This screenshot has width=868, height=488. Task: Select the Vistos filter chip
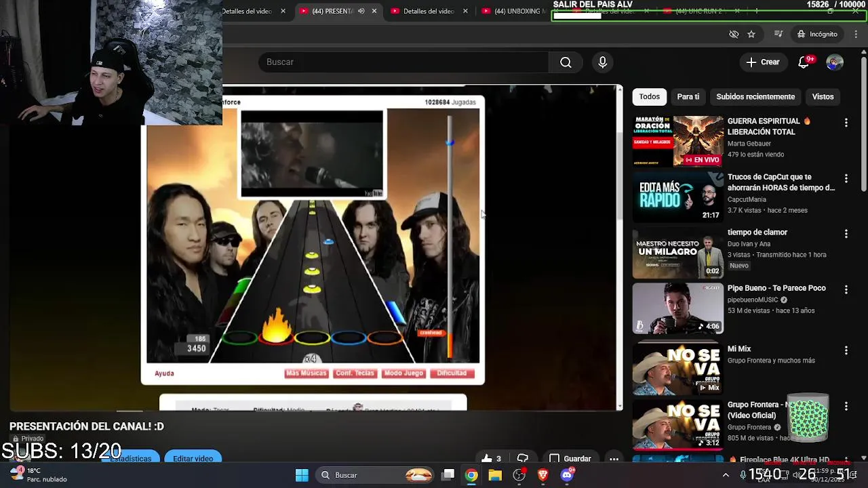click(x=823, y=97)
